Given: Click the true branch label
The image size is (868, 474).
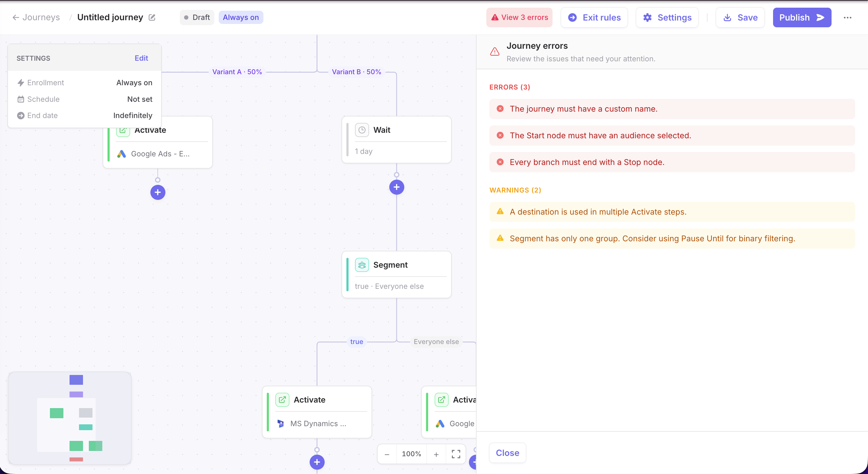Looking at the screenshot, I should click(x=357, y=342).
